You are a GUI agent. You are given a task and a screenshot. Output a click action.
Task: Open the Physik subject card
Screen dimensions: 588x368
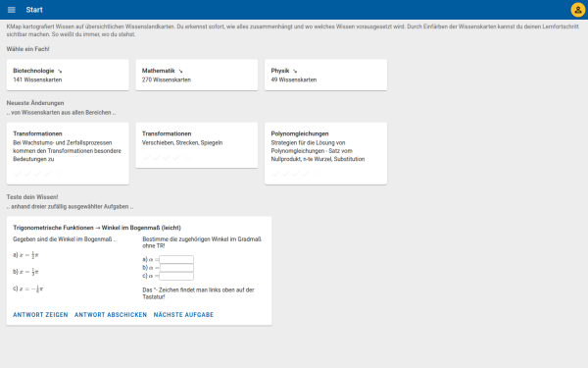tap(325, 75)
